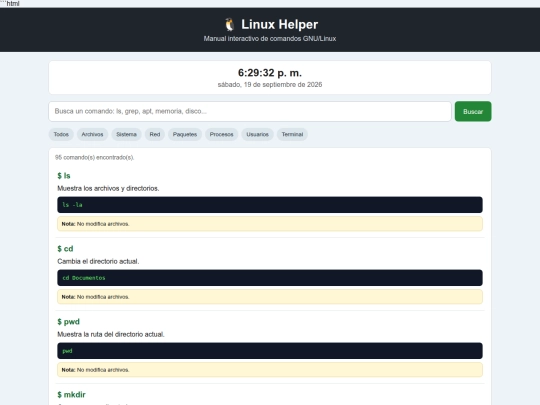Click the '$ pwd' command heading
Screen dimensions: 540x405
[x=68, y=322]
